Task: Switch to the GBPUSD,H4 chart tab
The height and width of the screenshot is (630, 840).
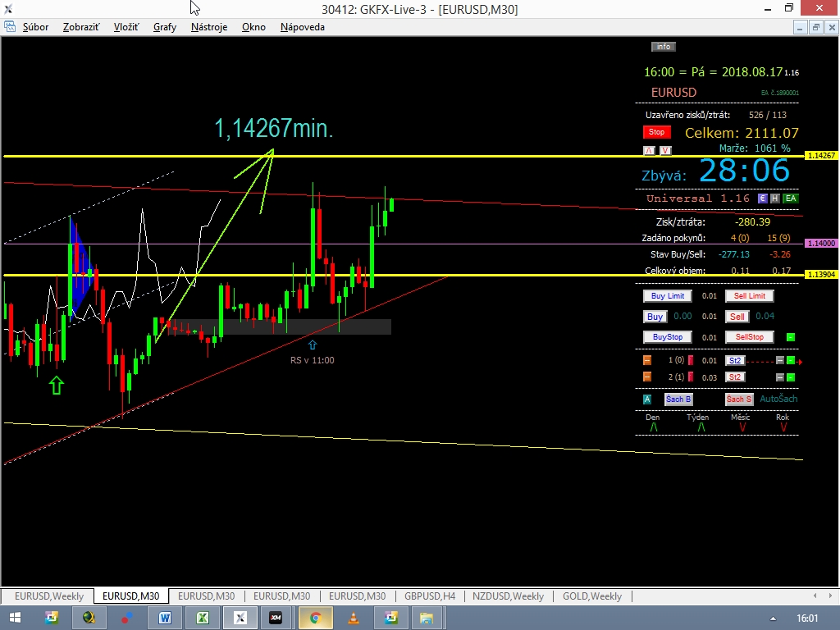Action: click(x=430, y=596)
